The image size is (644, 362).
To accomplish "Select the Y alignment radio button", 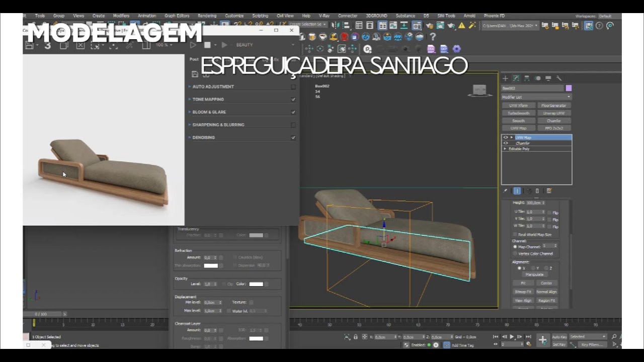I will (x=534, y=268).
